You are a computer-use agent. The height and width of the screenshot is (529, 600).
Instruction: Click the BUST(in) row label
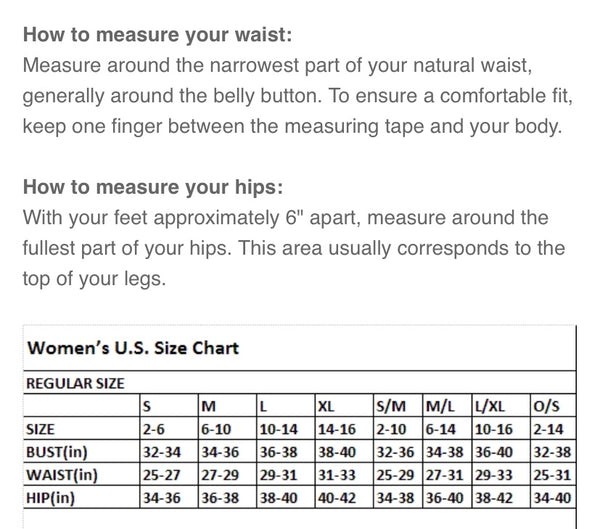[x=57, y=452]
